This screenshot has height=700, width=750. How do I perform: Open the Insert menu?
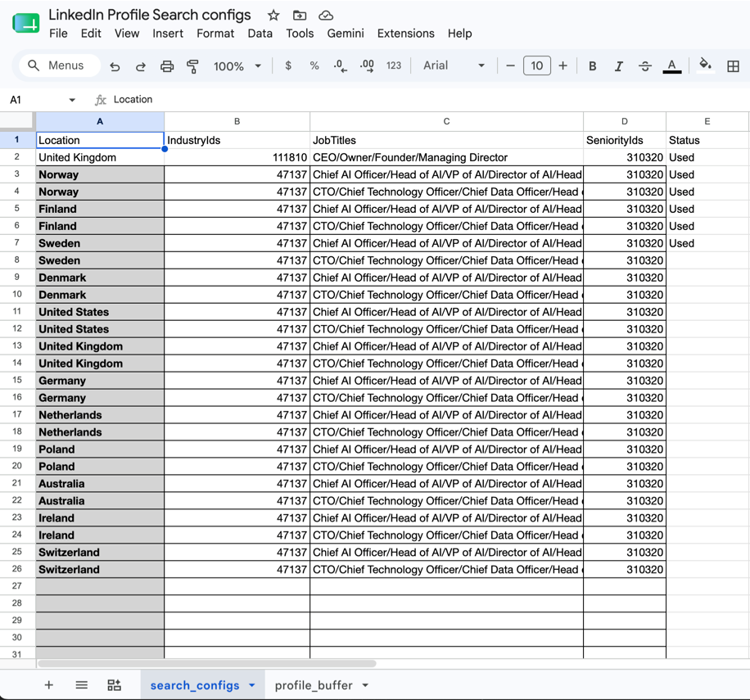[168, 34]
